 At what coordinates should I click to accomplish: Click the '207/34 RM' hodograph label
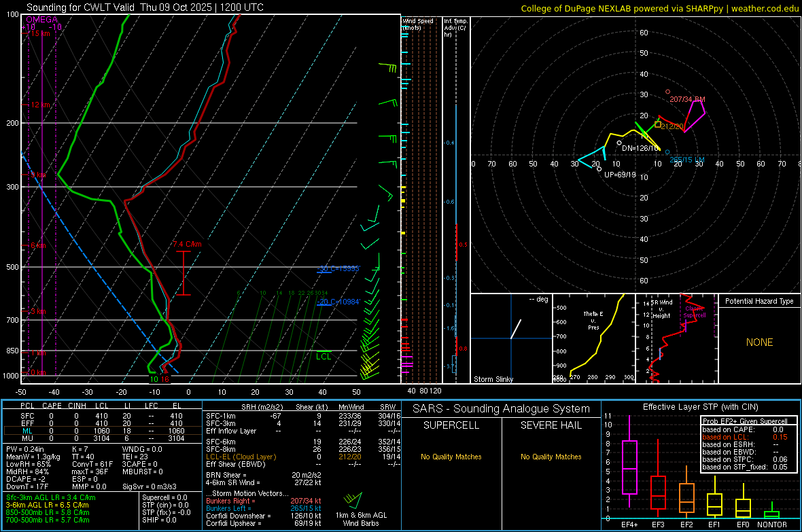[687, 99]
